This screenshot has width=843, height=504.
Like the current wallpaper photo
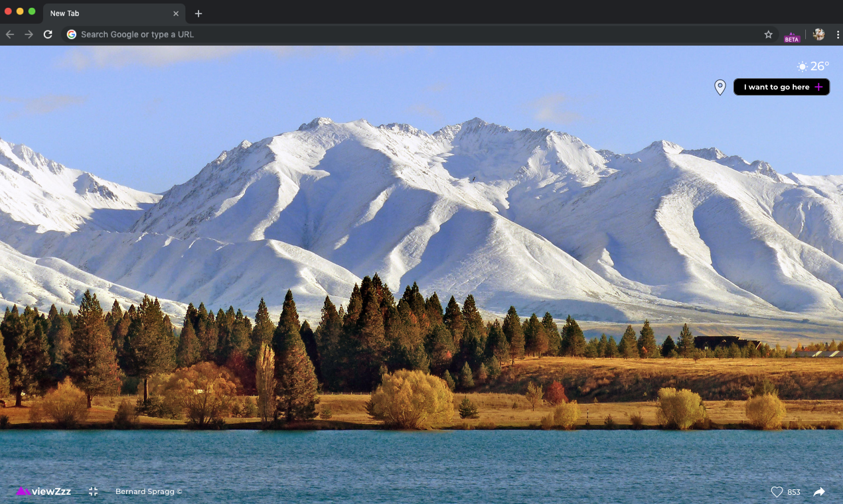[777, 491]
